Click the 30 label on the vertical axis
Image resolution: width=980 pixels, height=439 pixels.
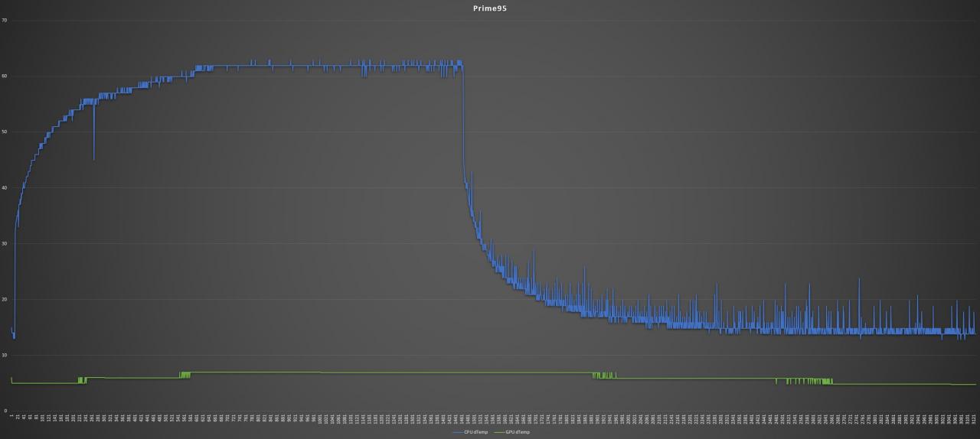(x=5, y=244)
